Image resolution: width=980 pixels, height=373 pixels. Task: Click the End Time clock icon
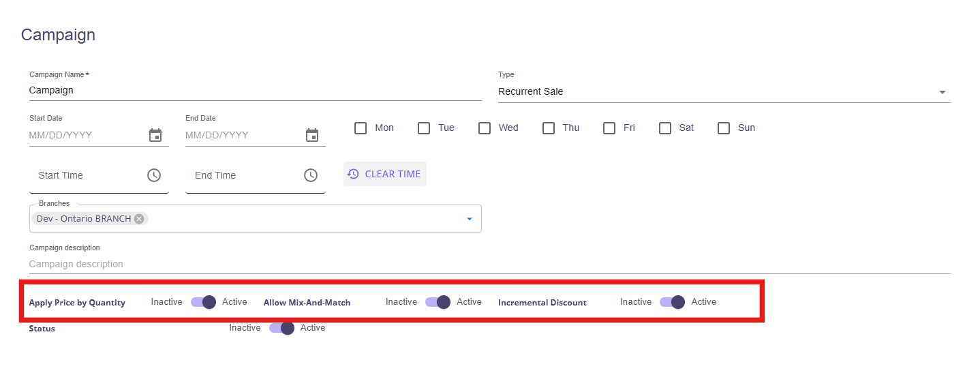[311, 175]
